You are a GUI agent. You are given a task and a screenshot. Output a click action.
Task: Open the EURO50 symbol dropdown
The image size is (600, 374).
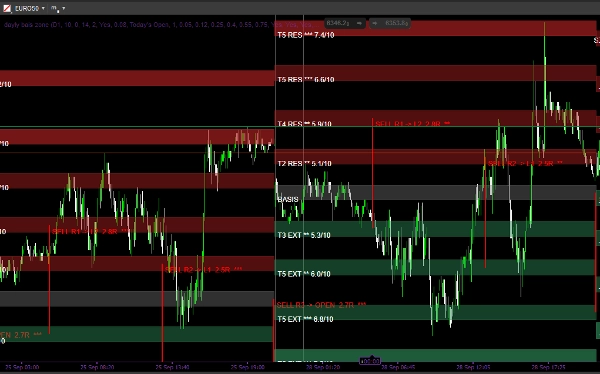[x=43, y=8]
